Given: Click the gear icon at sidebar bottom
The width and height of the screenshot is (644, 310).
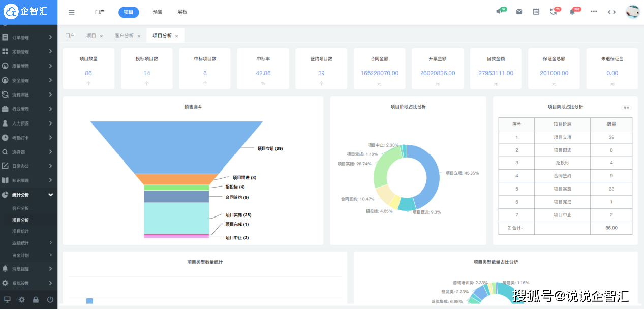Looking at the screenshot, I should pyautogui.click(x=21, y=300).
